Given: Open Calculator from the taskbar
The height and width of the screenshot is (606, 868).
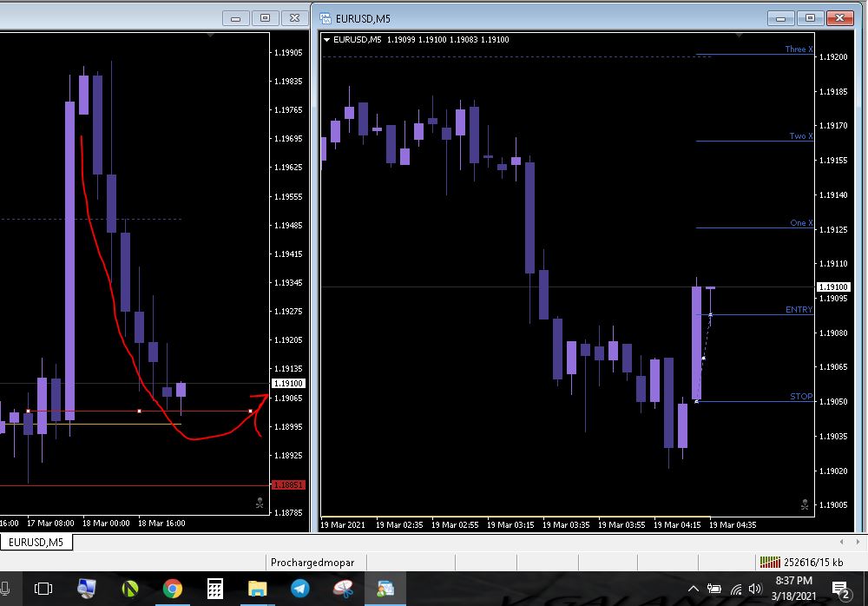Looking at the screenshot, I should pos(214,589).
